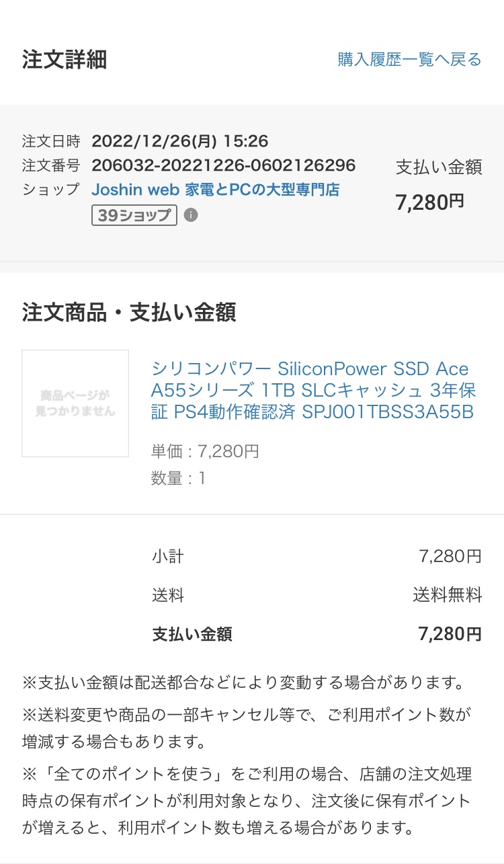Click the product thumbnail placeholder image
Screen dimensions: 504x864
click(75, 403)
